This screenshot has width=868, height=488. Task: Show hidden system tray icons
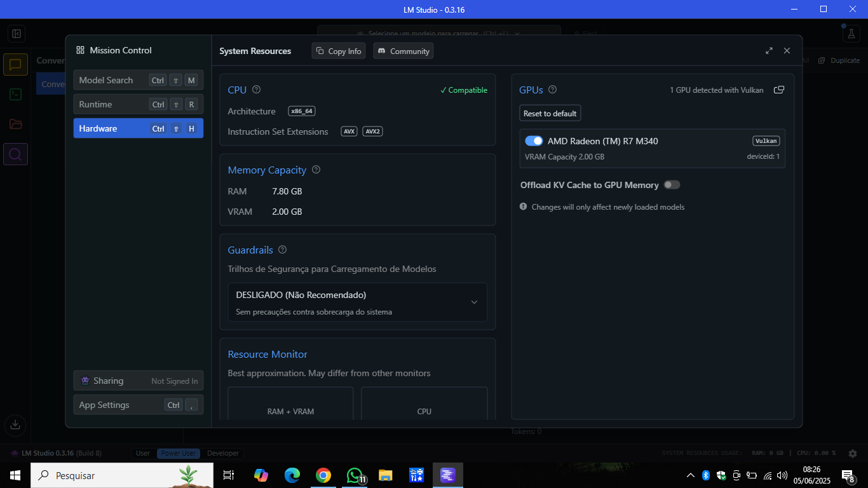point(691,475)
